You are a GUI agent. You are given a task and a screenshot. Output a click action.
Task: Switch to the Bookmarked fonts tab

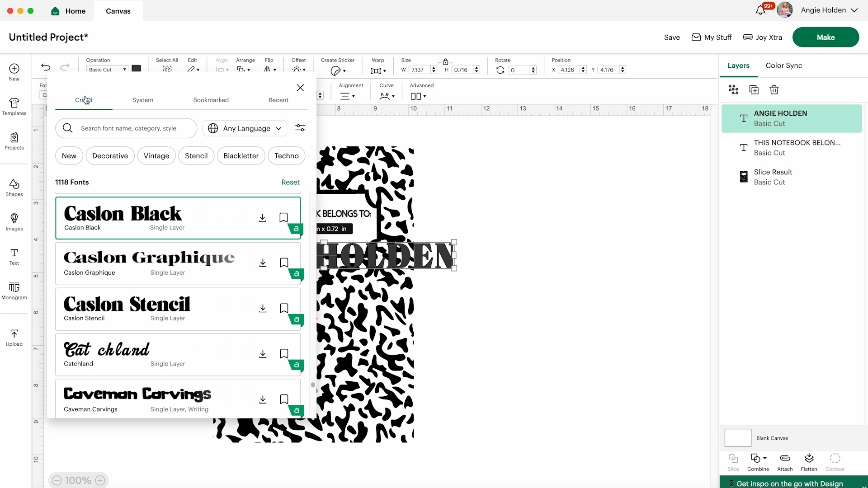[x=211, y=100]
